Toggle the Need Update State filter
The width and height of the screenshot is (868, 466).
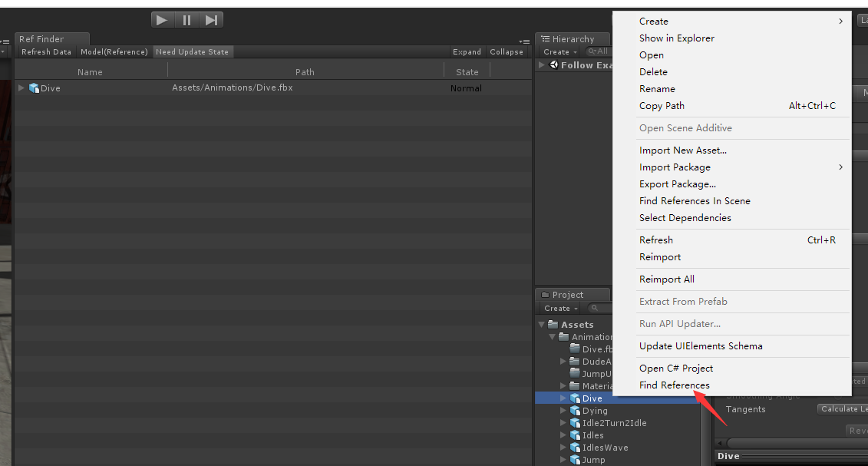coord(193,51)
